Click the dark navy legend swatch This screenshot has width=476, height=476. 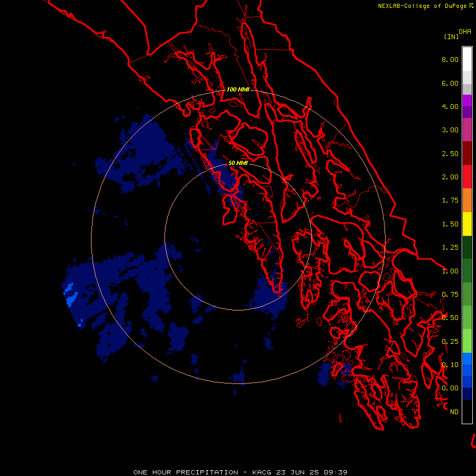pyautogui.click(x=467, y=393)
